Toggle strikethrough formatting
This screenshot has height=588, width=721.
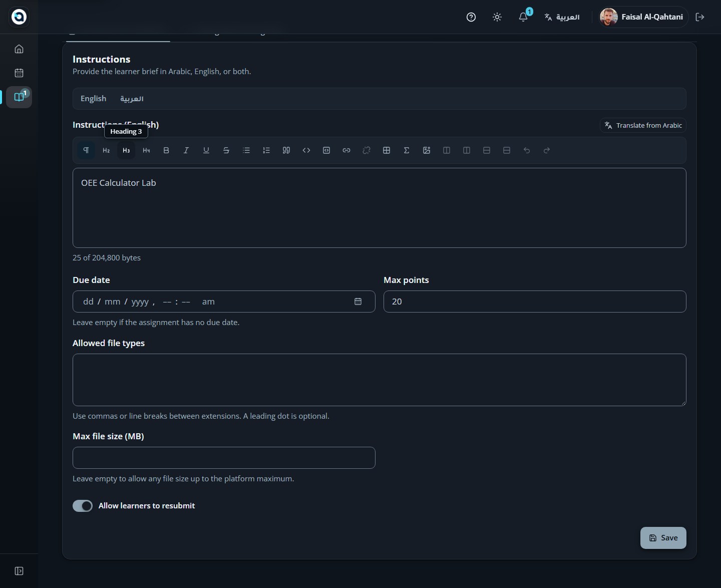[226, 150]
